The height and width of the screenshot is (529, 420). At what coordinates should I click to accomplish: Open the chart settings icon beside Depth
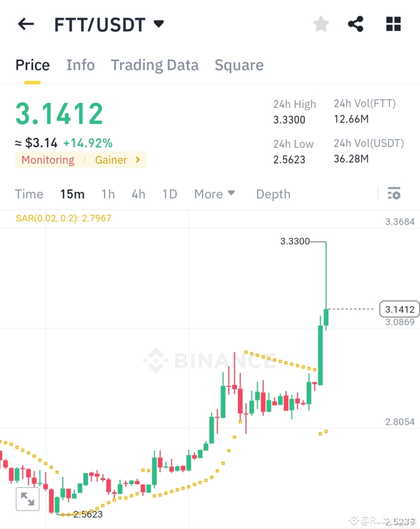pyautogui.click(x=394, y=193)
